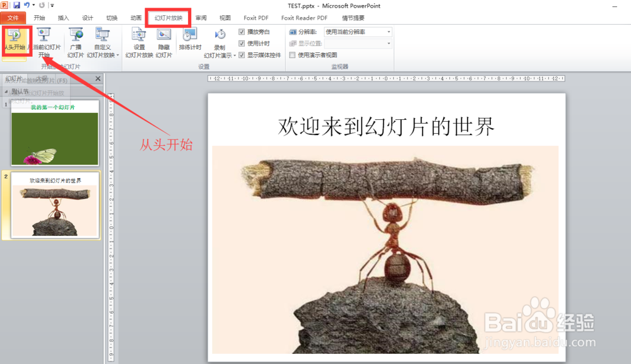Open the Foxit Reader PDF tab
Image resolution: width=631 pixels, height=364 pixels.
304,18
